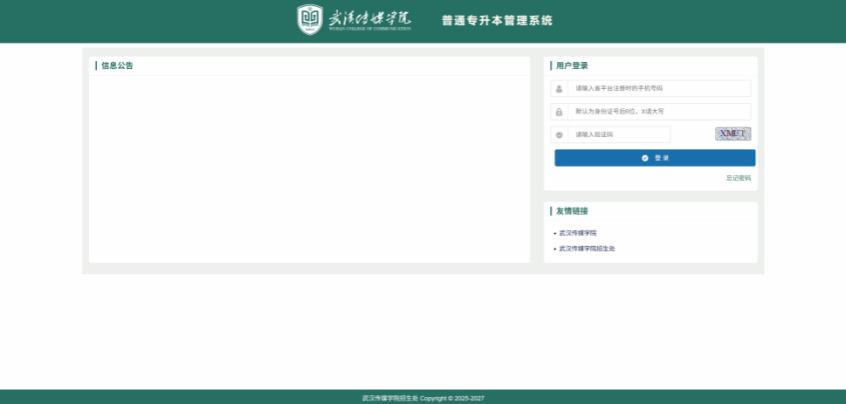
Task: Refresh the XMUT captcha image
Action: [x=732, y=134]
